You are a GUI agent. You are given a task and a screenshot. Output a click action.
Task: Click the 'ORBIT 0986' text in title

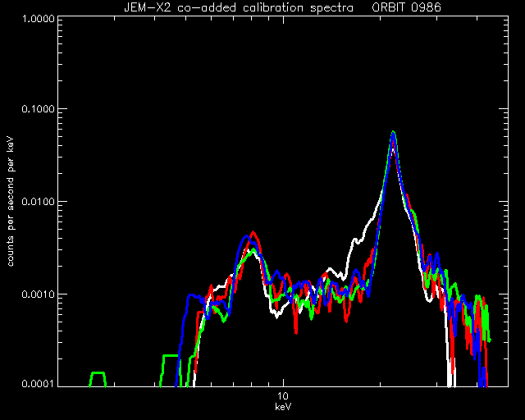[x=407, y=7]
